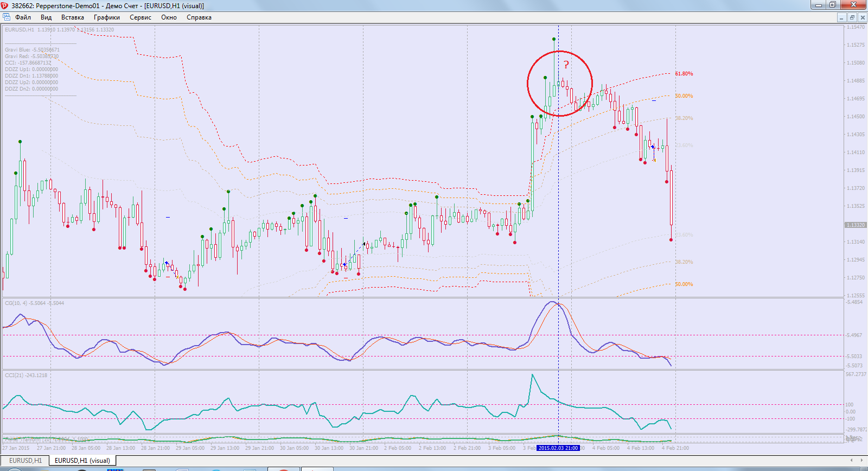
Task: Click the 1.15470 price scale value
Action: tap(856, 27)
